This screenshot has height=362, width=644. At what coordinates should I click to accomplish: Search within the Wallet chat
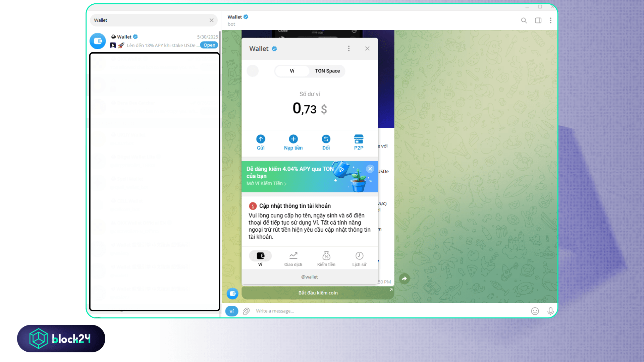point(524,20)
